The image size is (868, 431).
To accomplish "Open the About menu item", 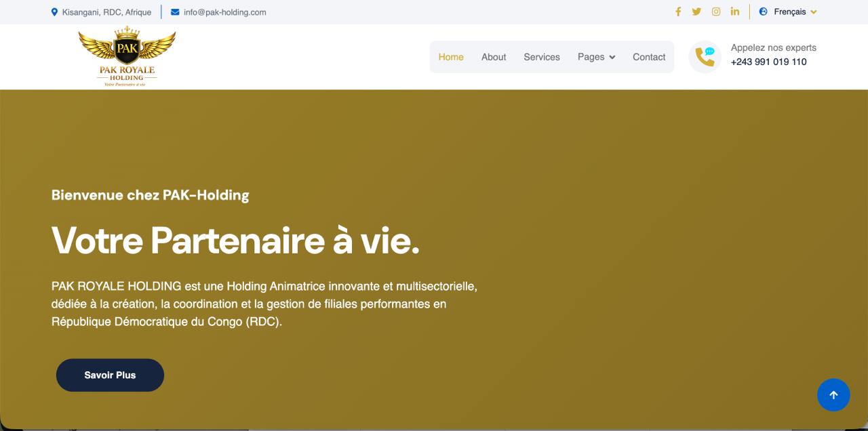I will click(x=494, y=57).
